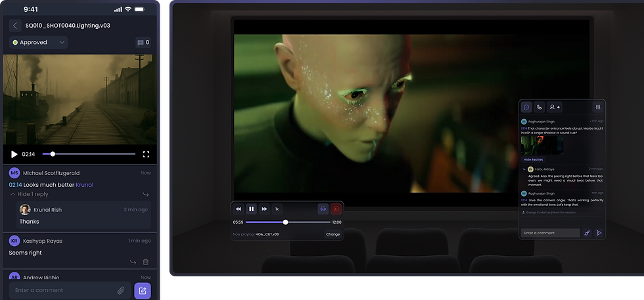
Task: Reply to Kashyap Rayas's comment
Action: pos(133,262)
